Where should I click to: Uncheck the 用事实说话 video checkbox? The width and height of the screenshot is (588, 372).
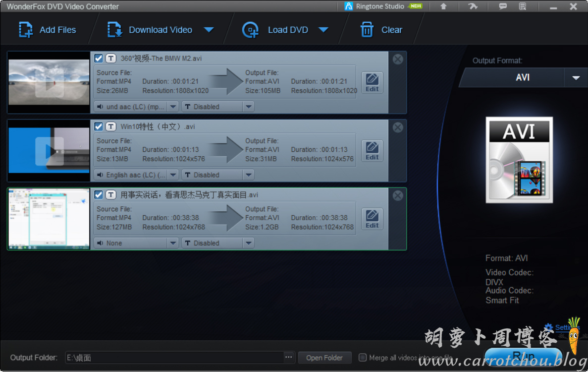pos(98,194)
